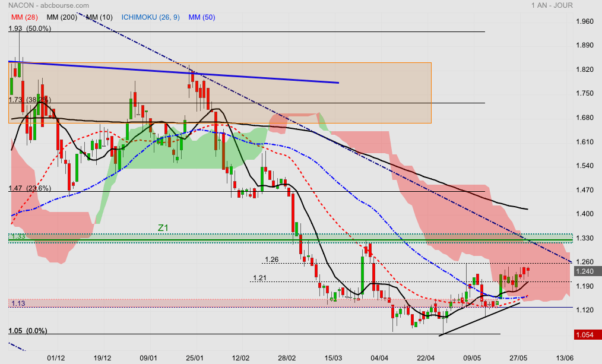Click the 1.26 dotted level label

point(272,259)
